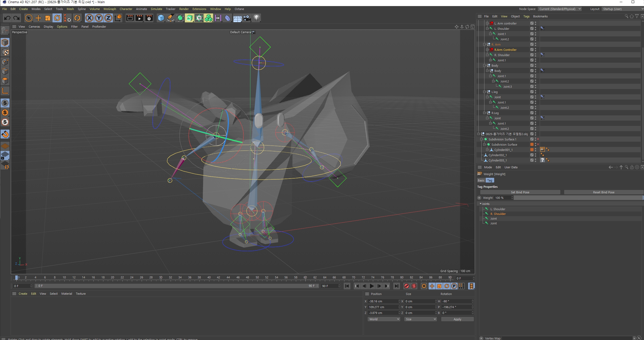Click the timeline frame ruler at 30
Viewport: 644px width, 340px height.
pos(161,278)
